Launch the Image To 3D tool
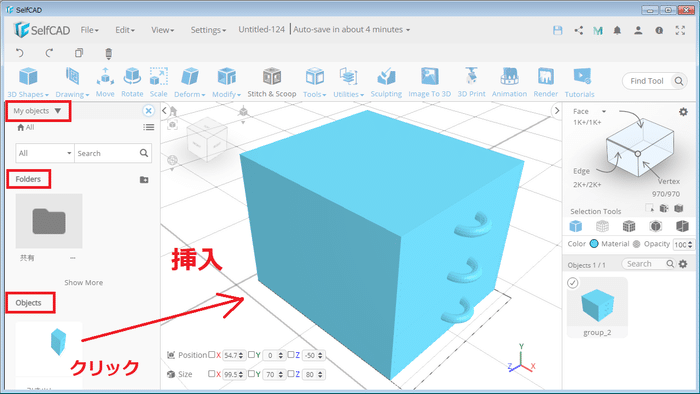 pos(429,82)
